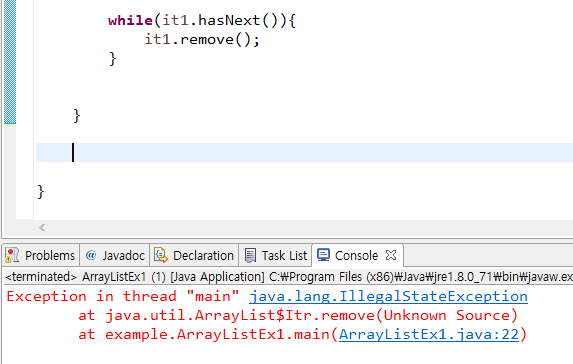Click on the it1.remove(); code line
Screen dimensions: 573x364
point(202,39)
